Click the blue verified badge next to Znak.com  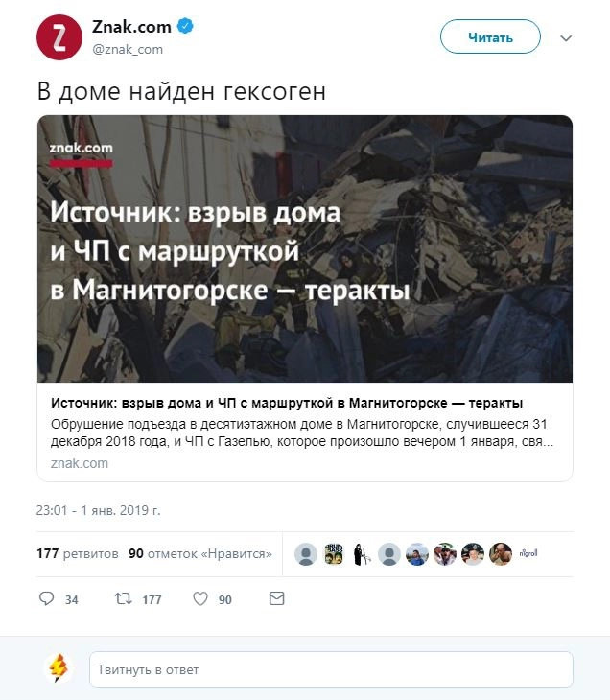pos(185,26)
